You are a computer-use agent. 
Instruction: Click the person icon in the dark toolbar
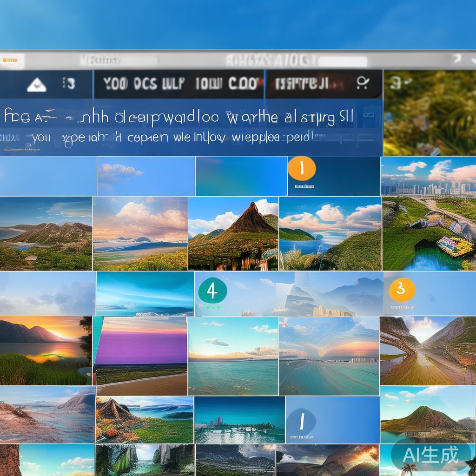click(x=363, y=83)
